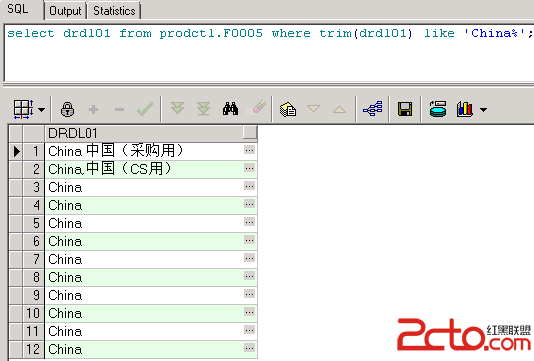This screenshot has height=361, width=534.
Task: Click row number 4 header
Action: pyautogui.click(x=33, y=205)
